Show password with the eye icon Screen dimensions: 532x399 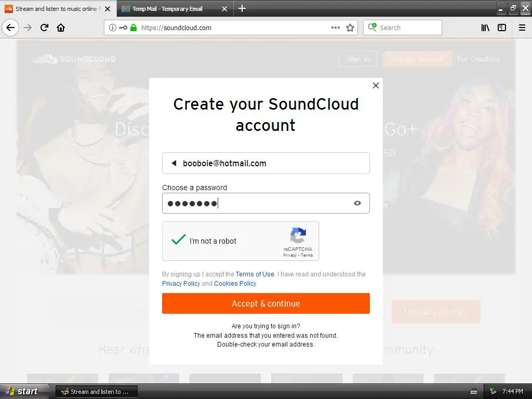(x=357, y=203)
